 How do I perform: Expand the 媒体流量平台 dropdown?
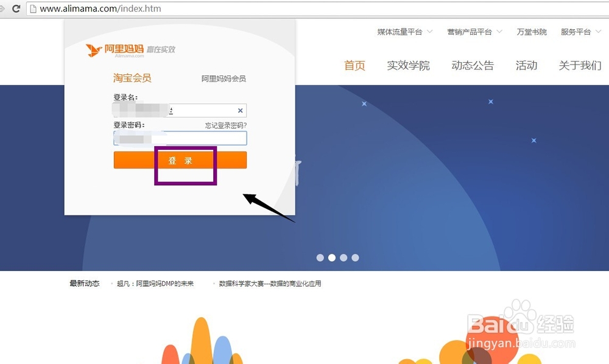[x=405, y=32]
